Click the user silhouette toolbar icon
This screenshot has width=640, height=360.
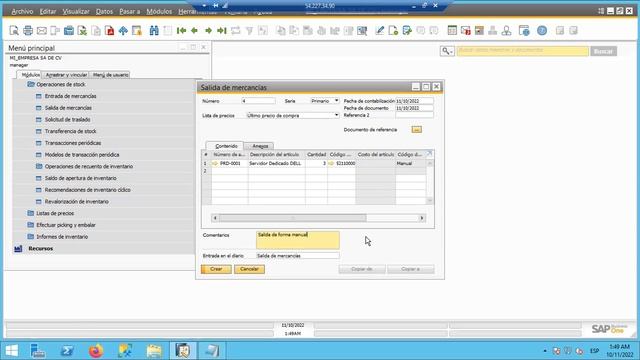pyautogui.click(x=507, y=31)
